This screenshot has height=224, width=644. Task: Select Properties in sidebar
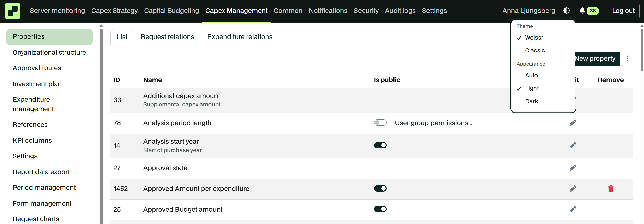(49, 37)
